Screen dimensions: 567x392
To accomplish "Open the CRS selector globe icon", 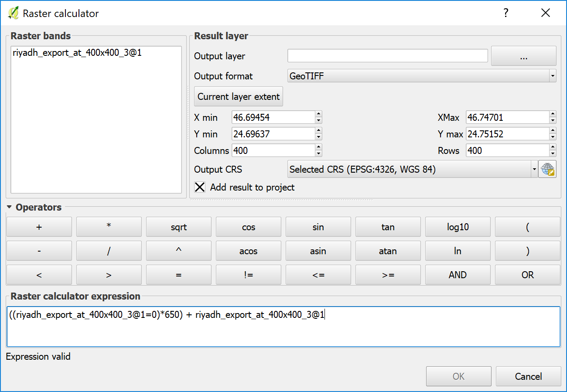I will point(548,169).
